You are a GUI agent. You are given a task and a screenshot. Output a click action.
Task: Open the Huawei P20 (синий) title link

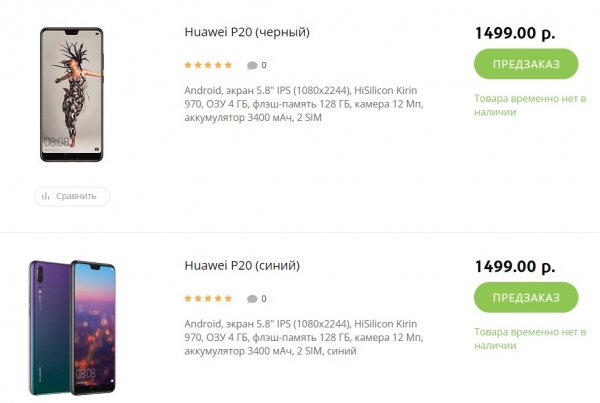tap(242, 266)
